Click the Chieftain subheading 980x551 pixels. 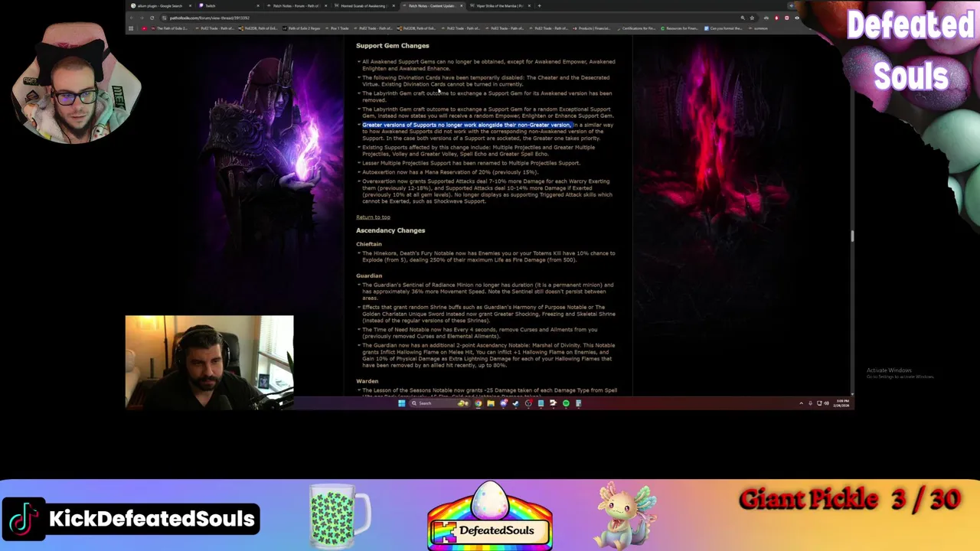[369, 244]
